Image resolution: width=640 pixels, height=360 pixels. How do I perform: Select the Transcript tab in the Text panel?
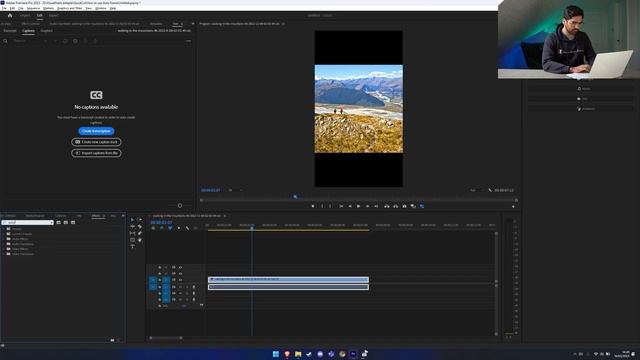coord(10,31)
